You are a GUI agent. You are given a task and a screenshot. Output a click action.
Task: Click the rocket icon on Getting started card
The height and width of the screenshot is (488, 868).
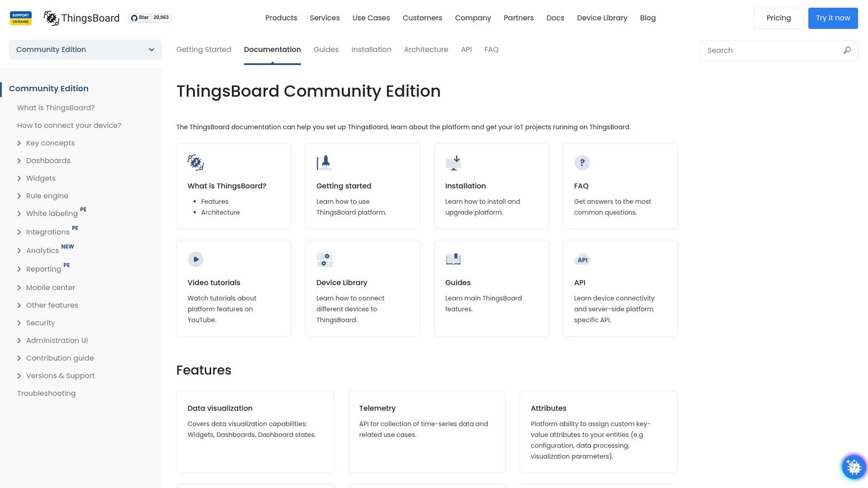(324, 162)
